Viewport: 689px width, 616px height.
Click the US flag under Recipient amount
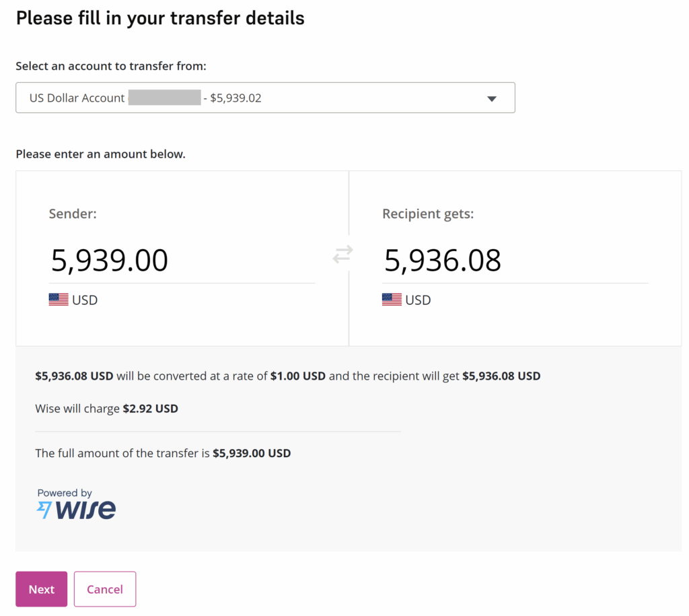point(392,300)
